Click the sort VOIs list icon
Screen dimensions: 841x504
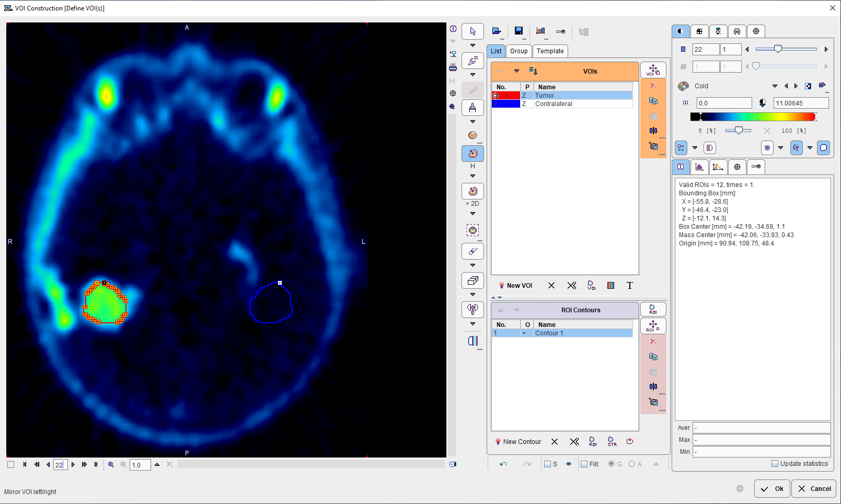tap(533, 71)
